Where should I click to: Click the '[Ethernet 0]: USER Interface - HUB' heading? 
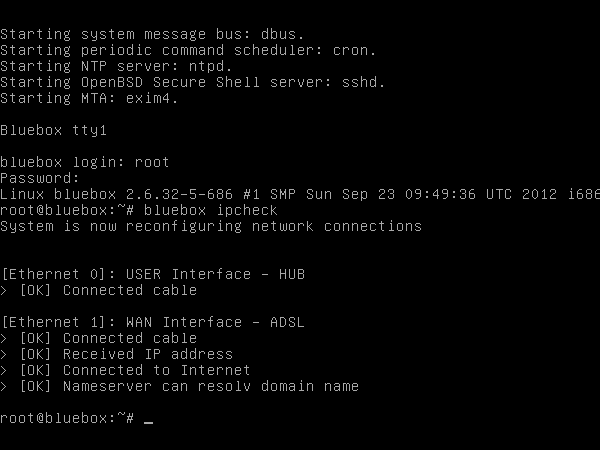click(153, 274)
